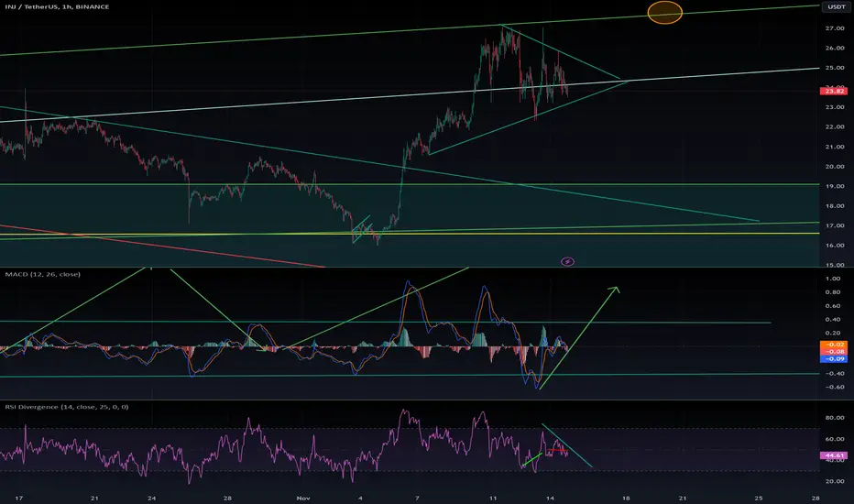854x504 pixels.
Task: Click the 11 date label on time axis
Action: click(493, 498)
